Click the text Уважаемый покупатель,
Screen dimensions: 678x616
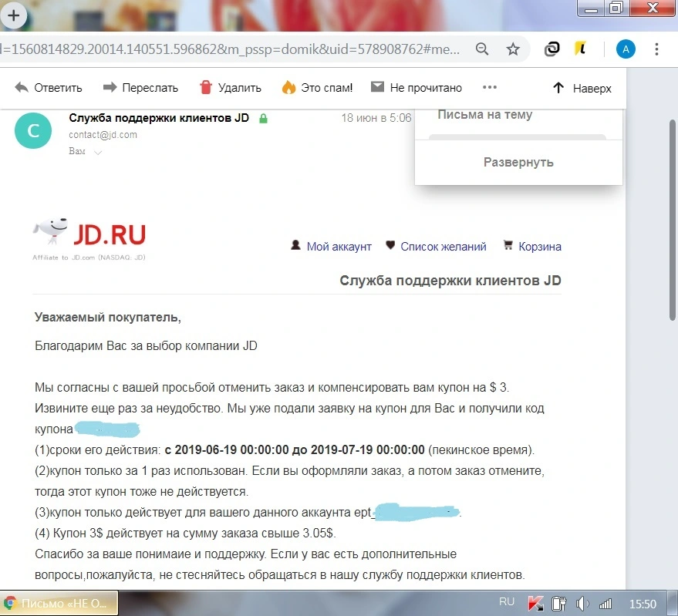click(x=108, y=318)
